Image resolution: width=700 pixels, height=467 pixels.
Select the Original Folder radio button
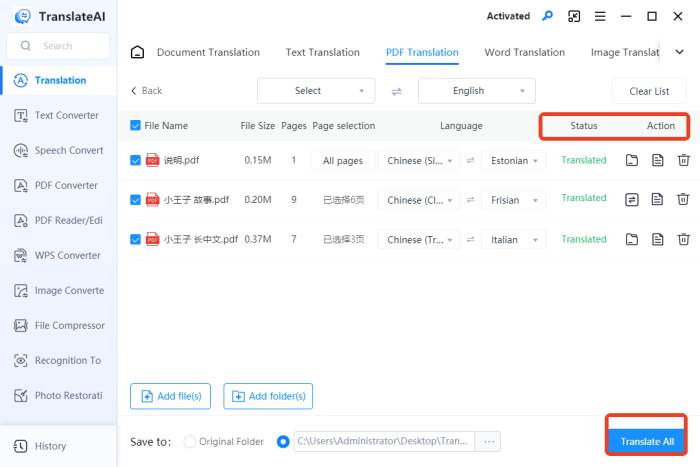tap(189, 442)
